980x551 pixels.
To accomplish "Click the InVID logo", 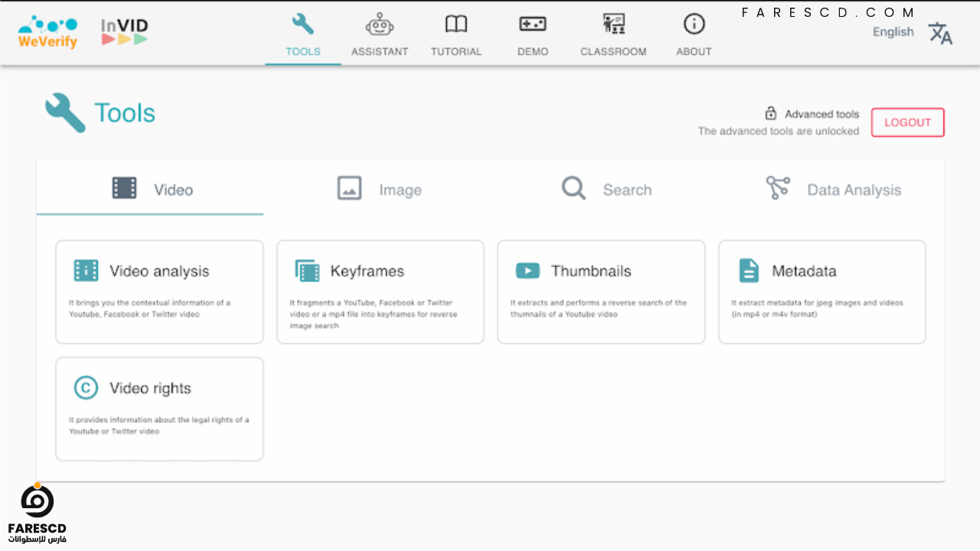I will pos(125,31).
